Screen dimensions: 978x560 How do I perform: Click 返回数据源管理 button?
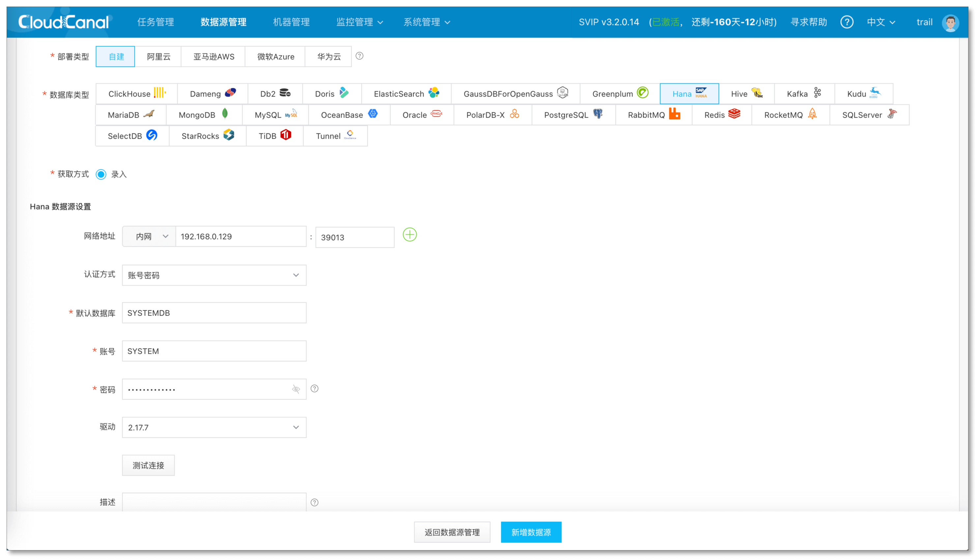(452, 532)
